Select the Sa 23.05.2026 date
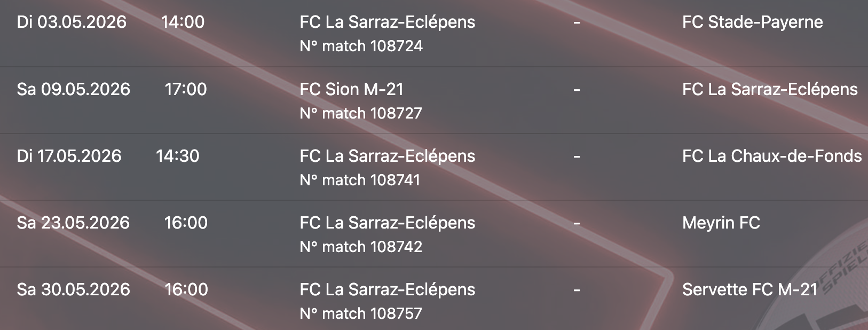Image resolution: width=868 pixels, height=330 pixels. 73,223
